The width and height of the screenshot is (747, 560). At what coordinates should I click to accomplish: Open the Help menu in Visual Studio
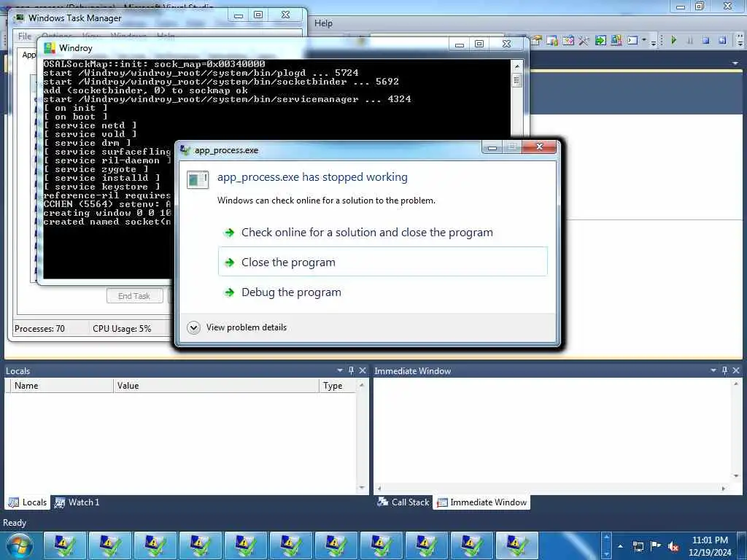pyautogui.click(x=323, y=23)
